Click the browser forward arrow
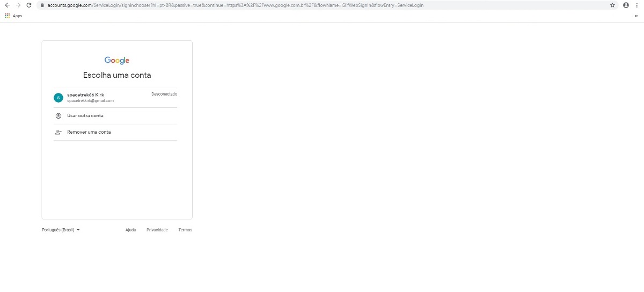Image resolution: width=644 pixels, height=292 pixels. tap(18, 5)
